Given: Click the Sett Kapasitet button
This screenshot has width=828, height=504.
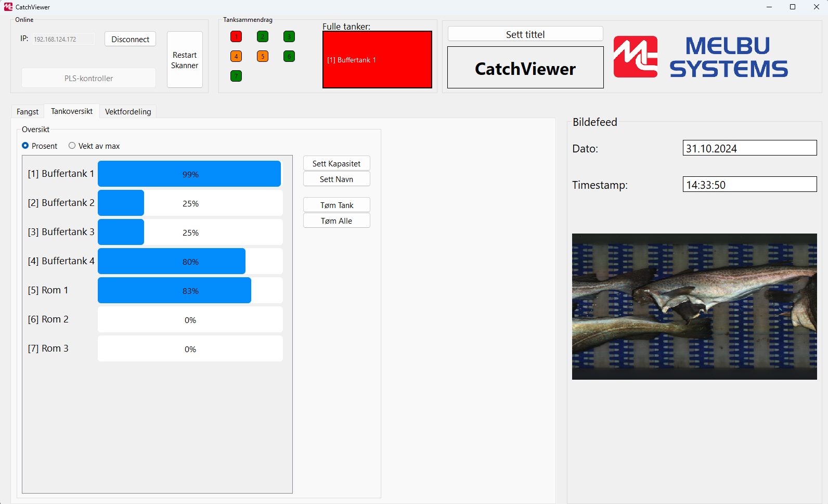Looking at the screenshot, I should [x=337, y=163].
